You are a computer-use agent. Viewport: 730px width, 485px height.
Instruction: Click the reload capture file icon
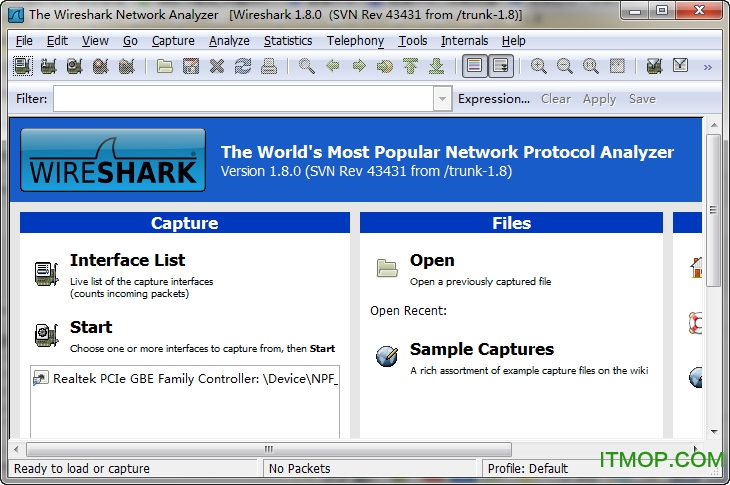point(243,67)
